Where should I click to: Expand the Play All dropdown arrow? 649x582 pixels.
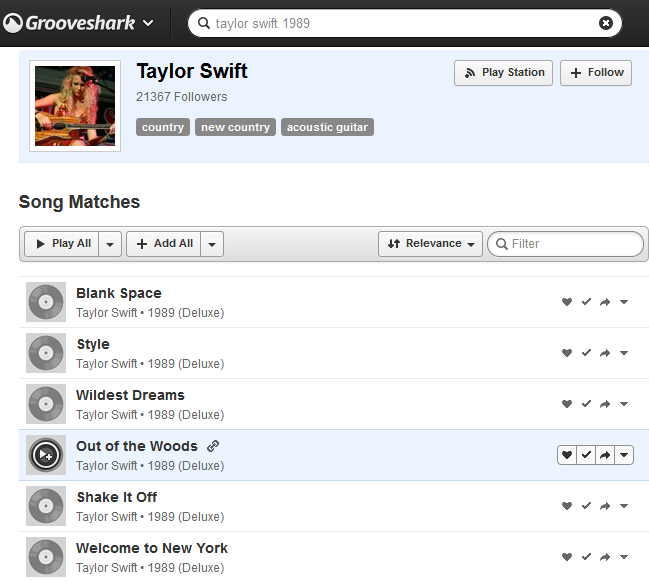[x=110, y=244]
